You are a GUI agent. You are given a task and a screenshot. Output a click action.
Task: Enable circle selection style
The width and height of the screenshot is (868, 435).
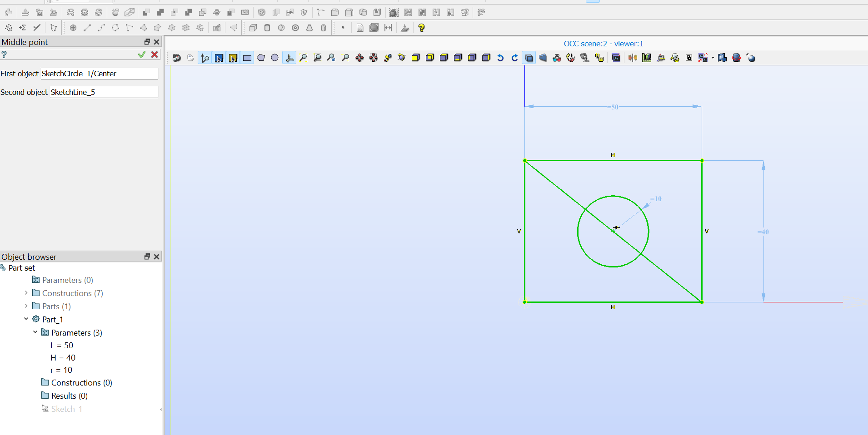275,58
